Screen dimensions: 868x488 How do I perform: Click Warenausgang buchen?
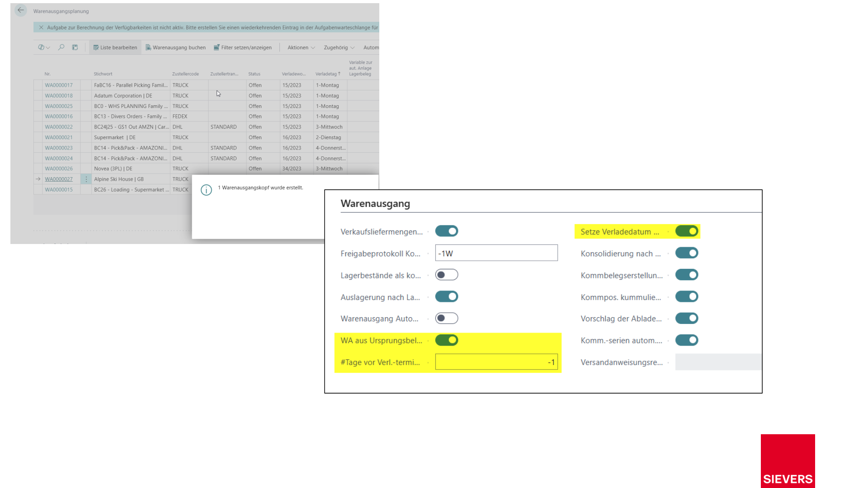[175, 47]
